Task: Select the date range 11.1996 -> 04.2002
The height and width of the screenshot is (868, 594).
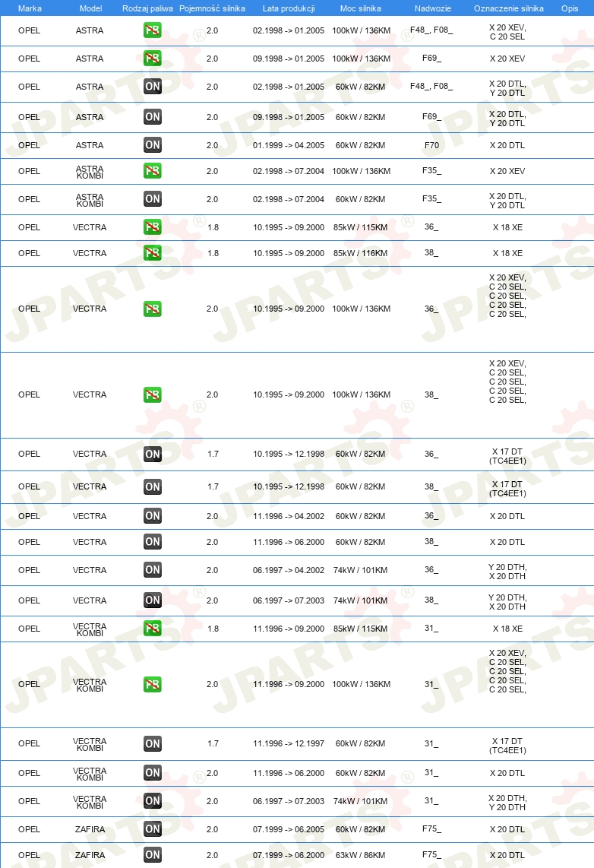Action: [x=289, y=516]
